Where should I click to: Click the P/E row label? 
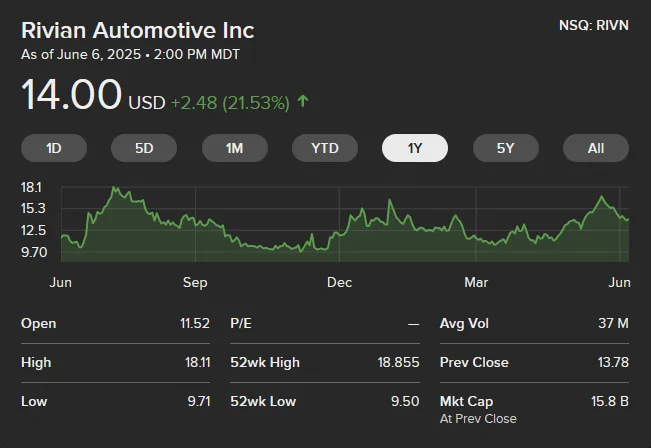pos(241,323)
